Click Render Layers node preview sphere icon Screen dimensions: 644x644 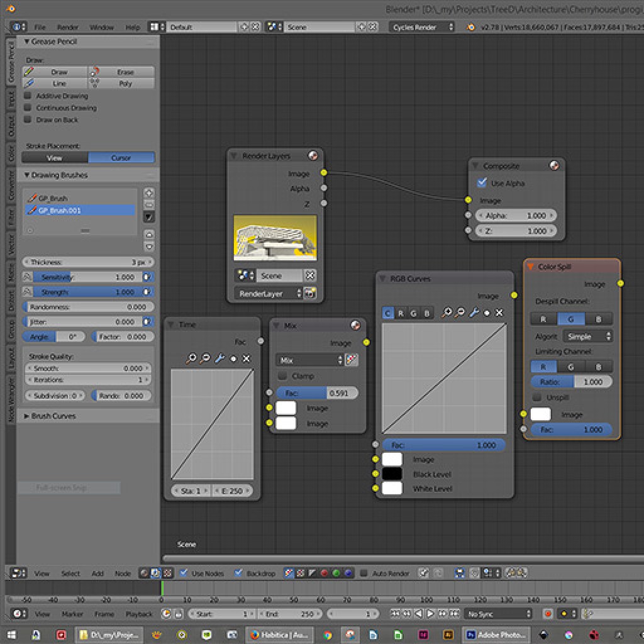[313, 156]
